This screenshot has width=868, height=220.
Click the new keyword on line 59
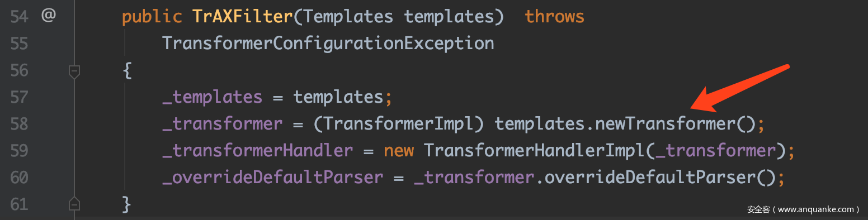pos(398,151)
